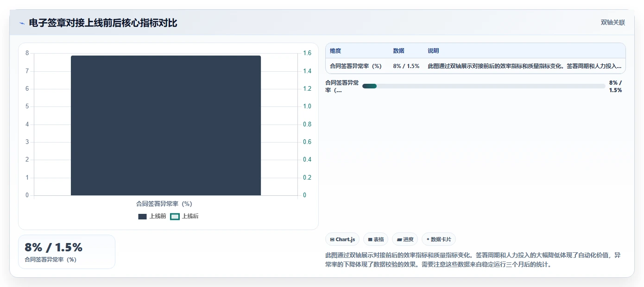Click the title 电子签章对接上线前后核心指标对比
This screenshot has width=644, height=287.
[103, 23]
